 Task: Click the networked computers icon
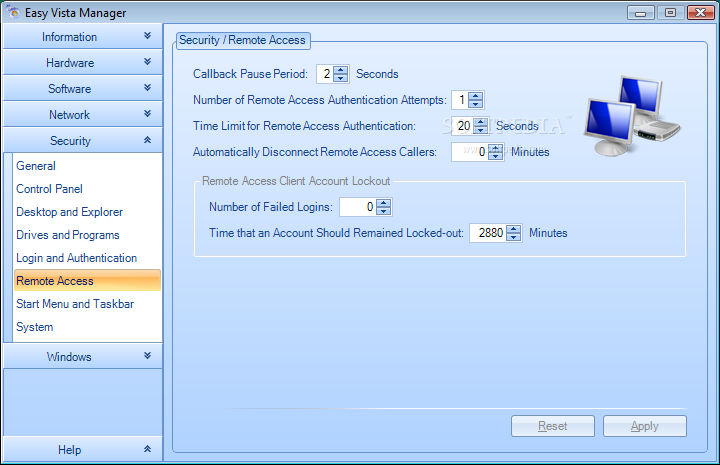click(631, 116)
